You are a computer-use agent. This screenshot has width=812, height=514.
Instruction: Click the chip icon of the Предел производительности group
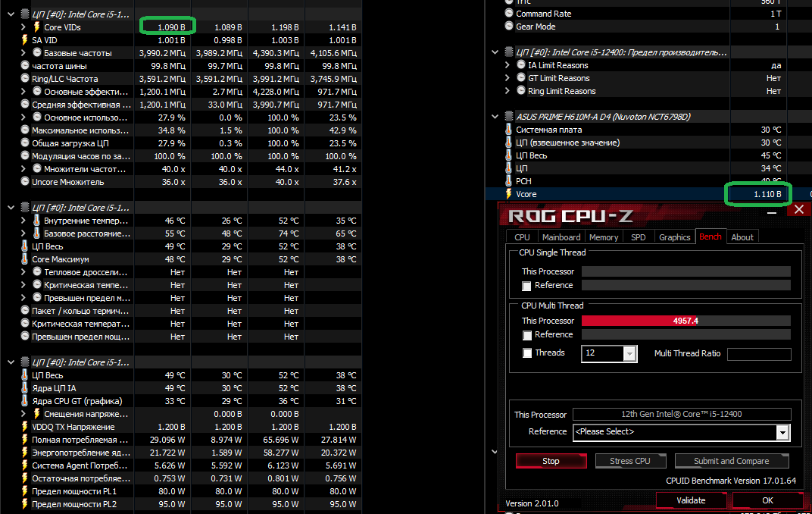tap(508, 52)
